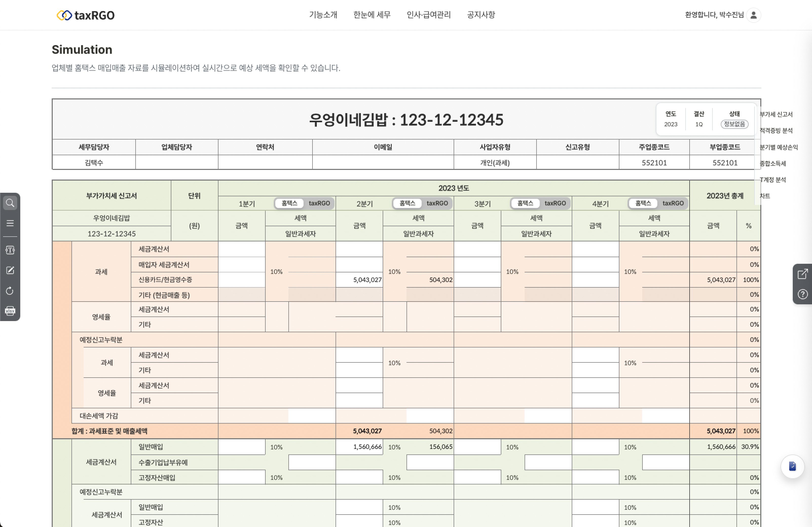The image size is (812, 527).
Task: Click 2분기 tax amount 504,302 in 신용카드 row
Action: coord(440,280)
